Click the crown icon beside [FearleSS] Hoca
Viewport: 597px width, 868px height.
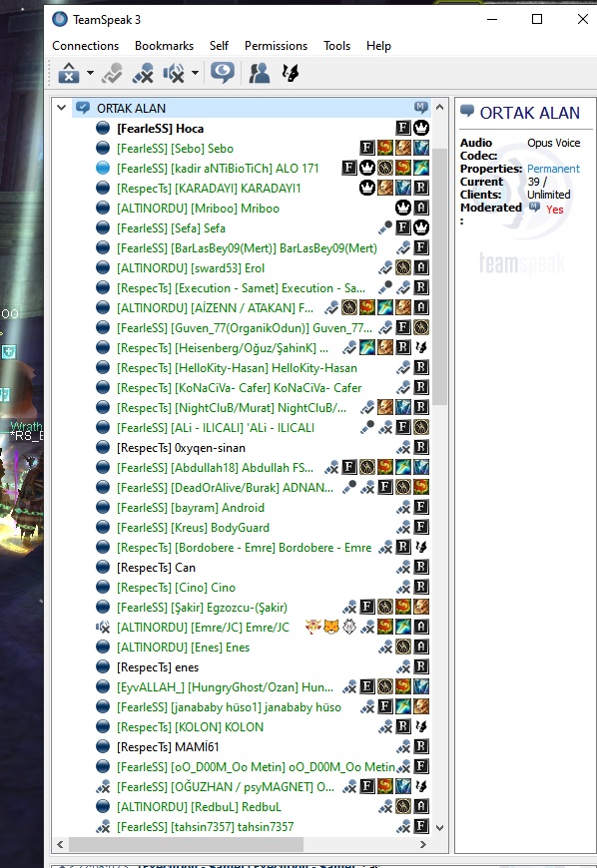pyautogui.click(x=421, y=128)
